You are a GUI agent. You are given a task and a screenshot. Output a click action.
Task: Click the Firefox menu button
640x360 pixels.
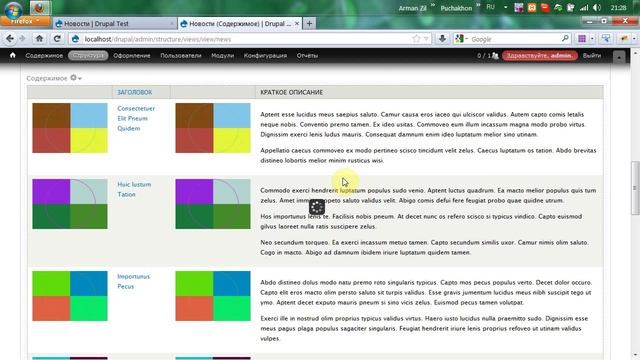(x=25, y=21)
